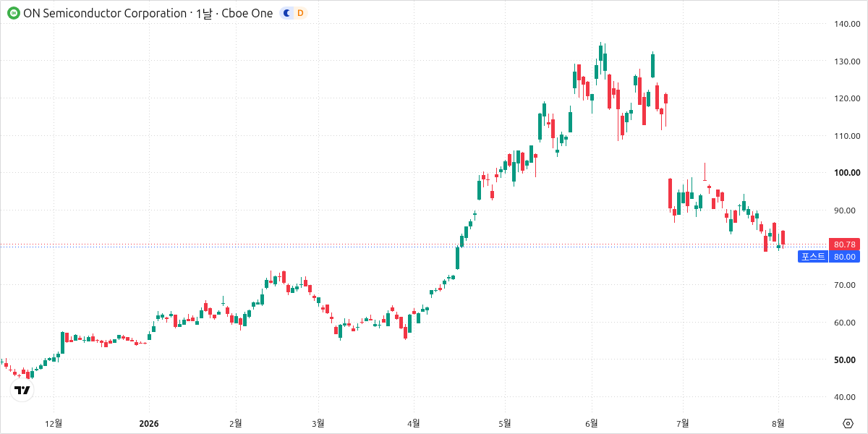
Task: Click the 2월 time axis label
Action: [x=235, y=423]
